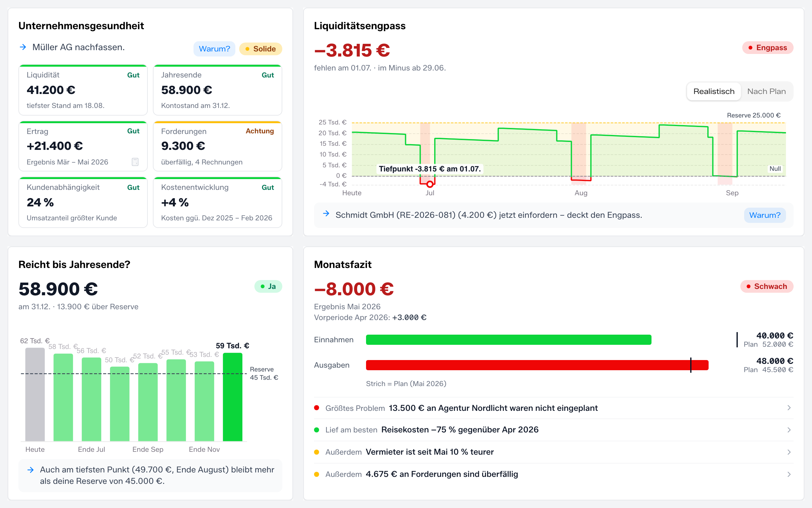
Task: Click arrow icon before Müller AG nachfassen
Action: point(23,47)
